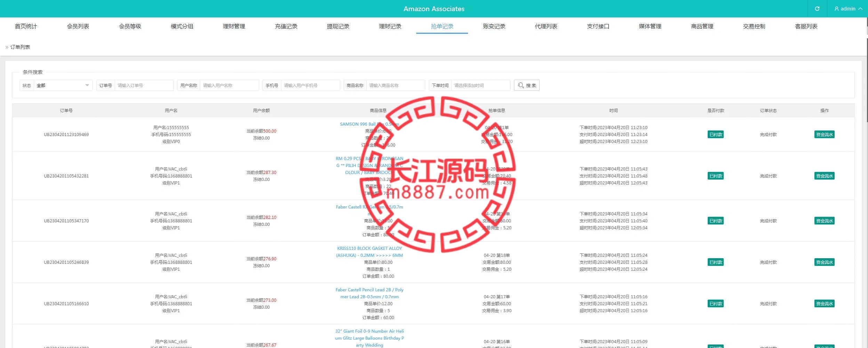Click 已付款 badge for order UB2304201123109469
The height and width of the screenshot is (348, 868).
[x=716, y=135]
